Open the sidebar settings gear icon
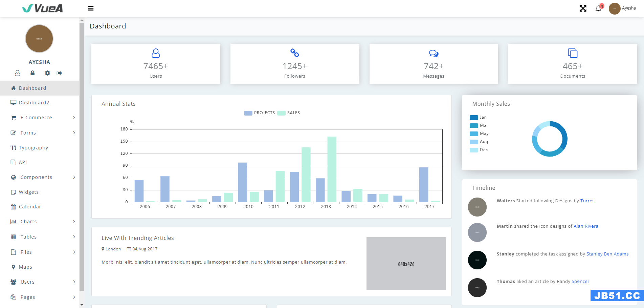The width and height of the screenshot is (644, 308). click(47, 73)
